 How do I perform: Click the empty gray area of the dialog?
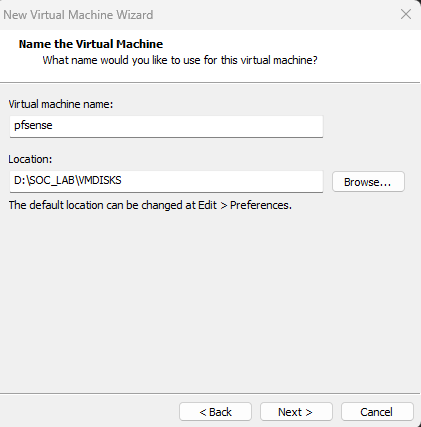click(x=210, y=300)
